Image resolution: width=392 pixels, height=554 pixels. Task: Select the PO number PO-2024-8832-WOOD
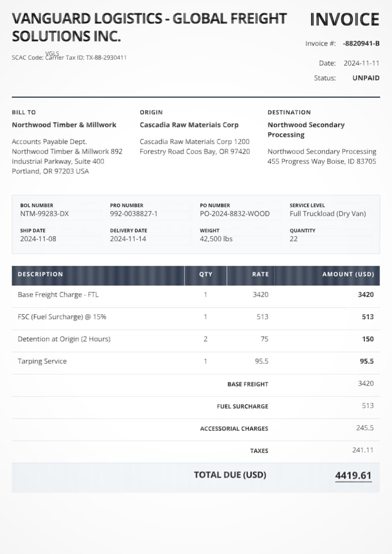point(234,214)
